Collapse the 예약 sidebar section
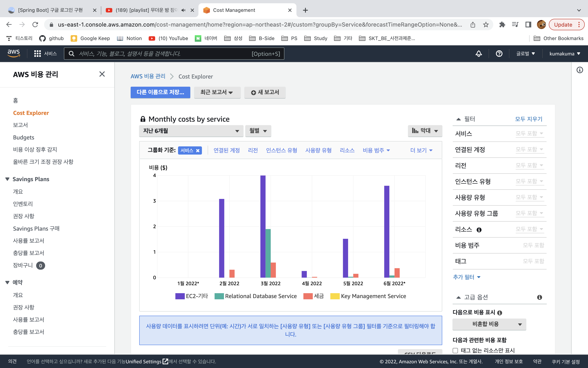588x368 pixels. tap(7, 282)
